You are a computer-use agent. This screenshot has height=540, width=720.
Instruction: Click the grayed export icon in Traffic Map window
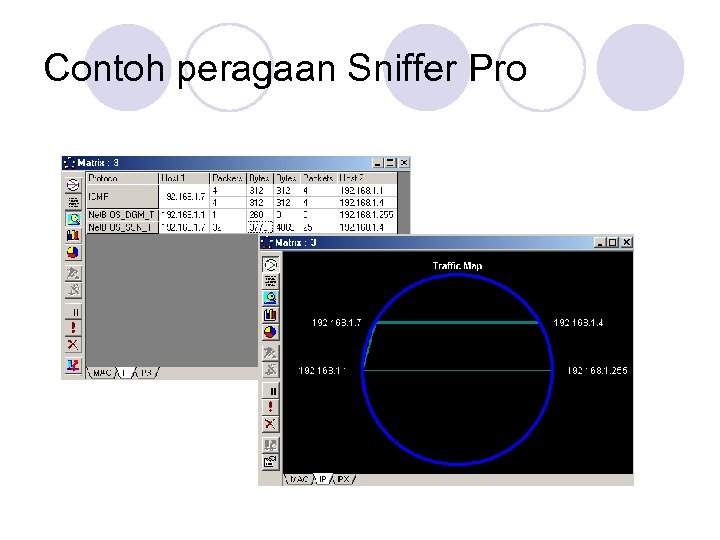coord(270,445)
